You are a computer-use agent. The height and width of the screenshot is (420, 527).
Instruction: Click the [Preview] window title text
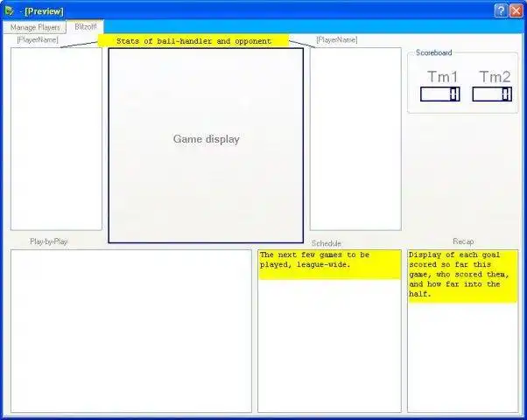pos(44,11)
